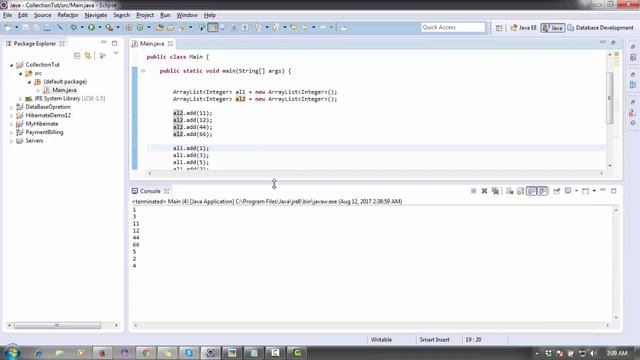Expand the HibernateDemo12 project
The width and height of the screenshot is (640, 360).
point(12,116)
